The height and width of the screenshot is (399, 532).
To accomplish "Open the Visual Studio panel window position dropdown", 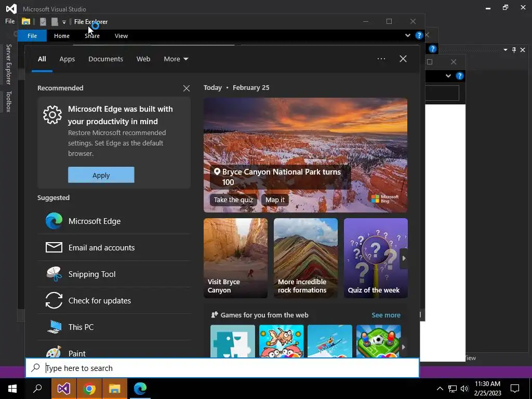I will [x=505, y=50].
